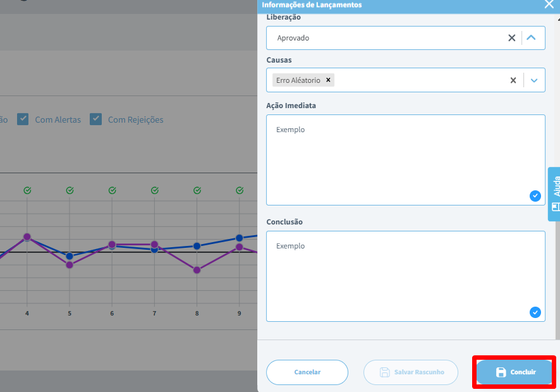Click the Ação Imediata validation check icon
This screenshot has width=560, height=392.
[535, 196]
